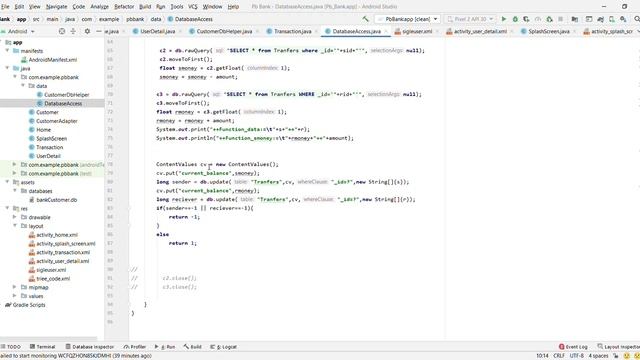Open the Database Inspector tool window

point(89,347)
